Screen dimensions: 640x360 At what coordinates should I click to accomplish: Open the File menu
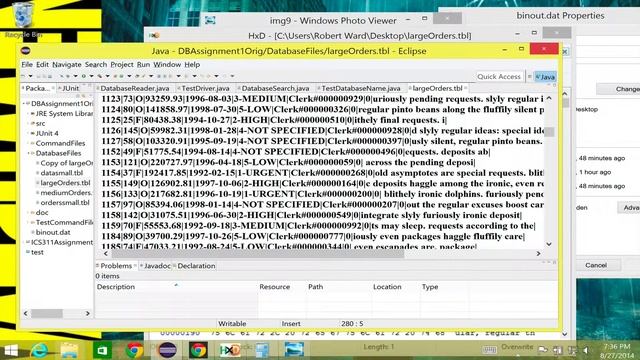(27, 64)
